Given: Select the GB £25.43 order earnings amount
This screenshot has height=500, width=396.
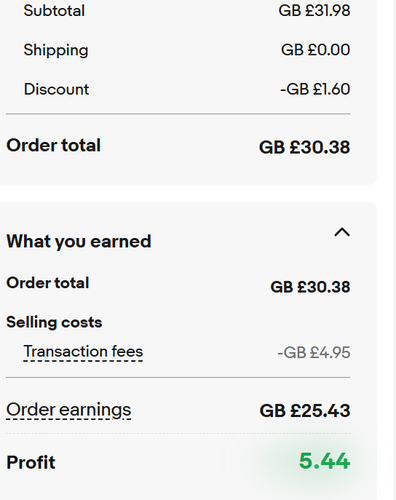Looking at the screenshot, I should pyautogui.click(x=305, y=411).
